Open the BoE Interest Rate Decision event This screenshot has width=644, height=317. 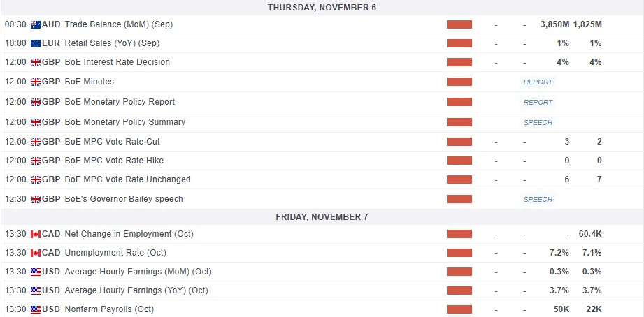point(117,62)
